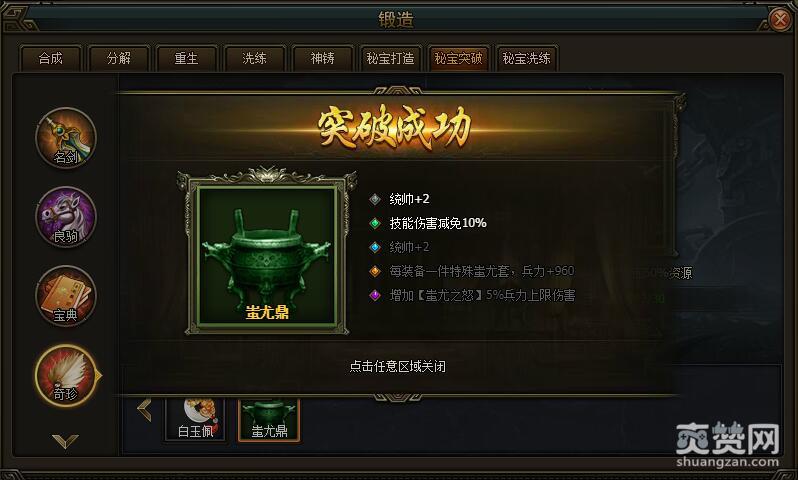The image size is (798, 480).
Task: Click the orange gem beside 蚩尤套 bonus
Action: coord(375,271)
